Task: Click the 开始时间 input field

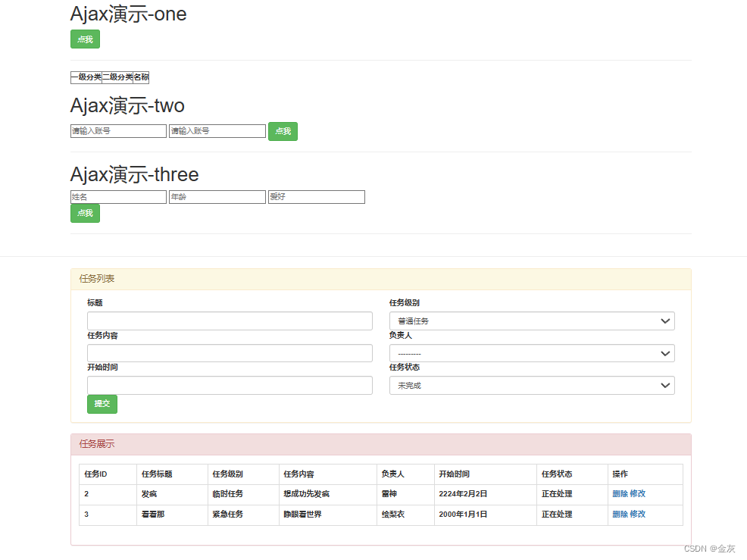Action: click(230, 385)
